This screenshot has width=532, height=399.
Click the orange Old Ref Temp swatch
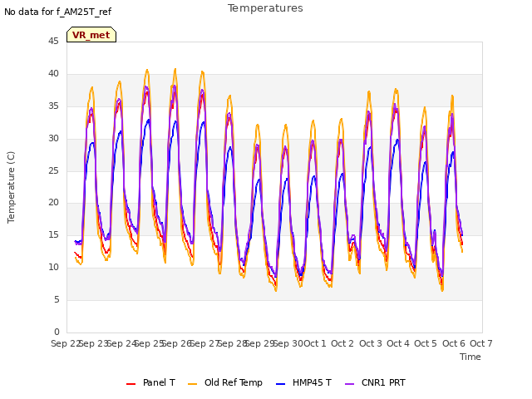192,384
